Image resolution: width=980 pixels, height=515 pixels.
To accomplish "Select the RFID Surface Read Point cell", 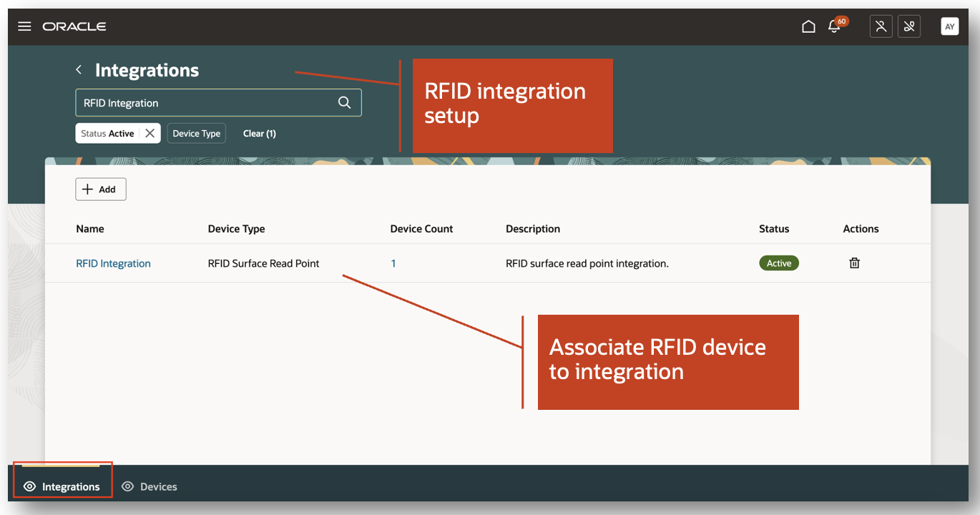I will (x=263, y=263).
